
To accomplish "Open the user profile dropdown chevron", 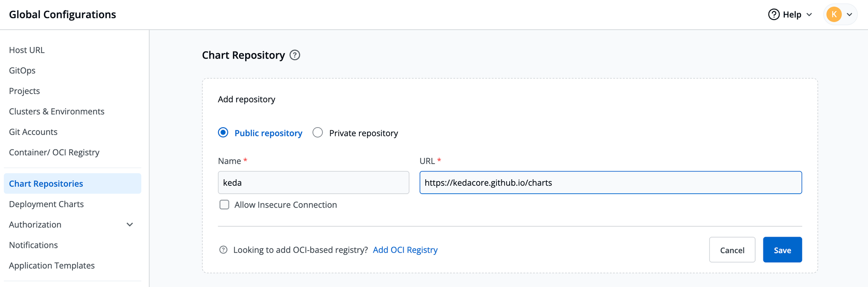I will [x=849, y=14].
